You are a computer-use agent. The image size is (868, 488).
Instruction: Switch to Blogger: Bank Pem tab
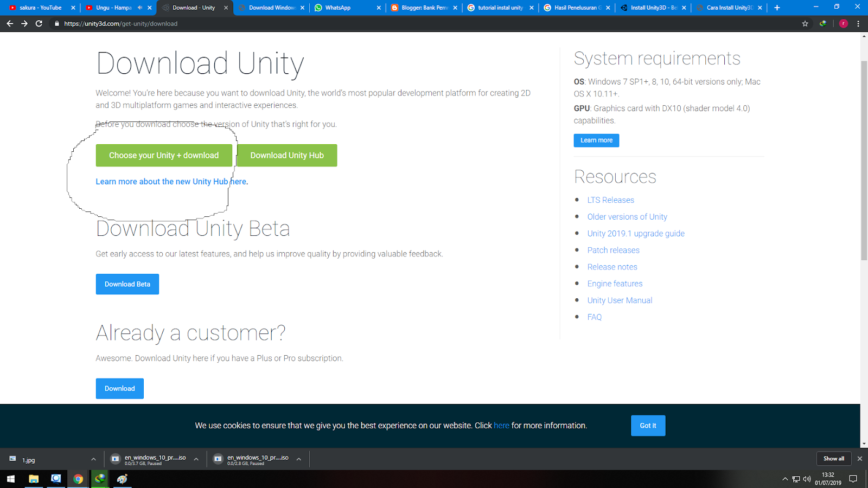click(424, 8)
